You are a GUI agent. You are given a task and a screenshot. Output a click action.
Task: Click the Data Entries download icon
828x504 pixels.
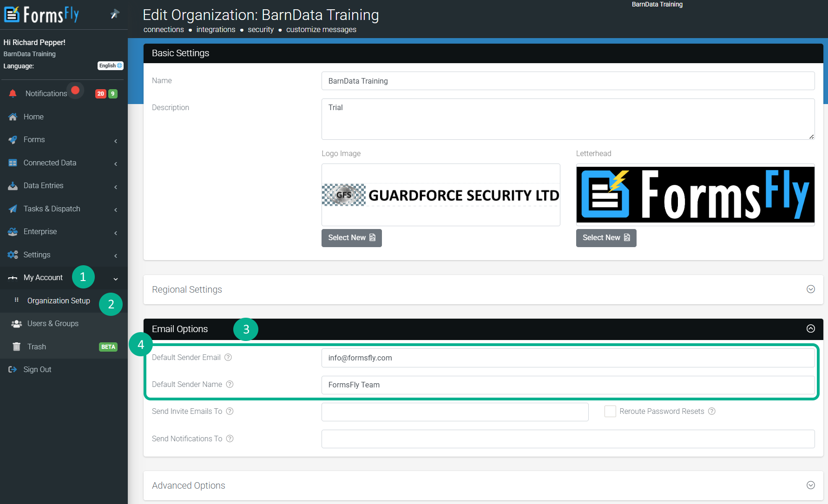point(13,186)
